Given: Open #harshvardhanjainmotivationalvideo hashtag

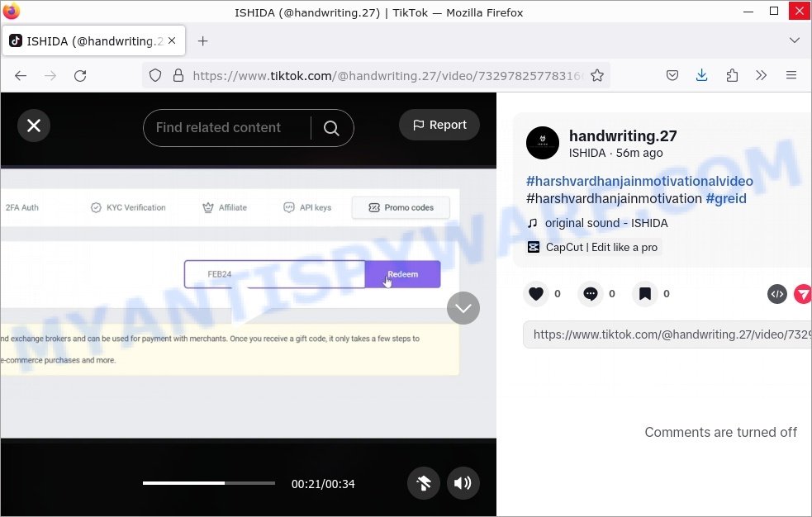Looking at the screenshot, I should (x=639, y=181).
